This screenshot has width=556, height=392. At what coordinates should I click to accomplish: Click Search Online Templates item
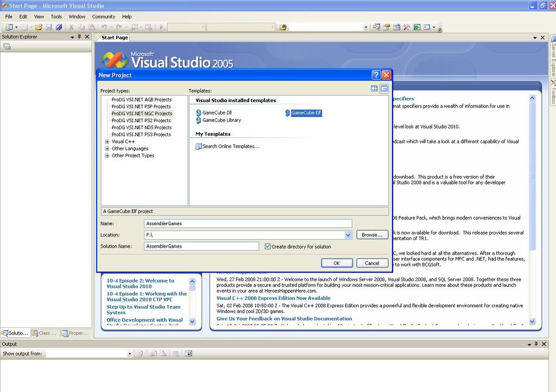228,146
